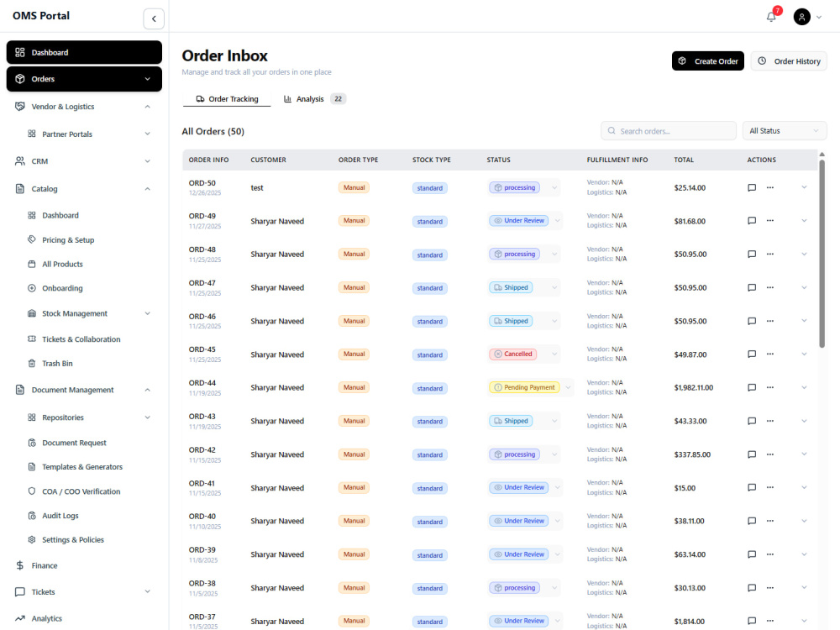
Task: Click the COA / COO Verification shield icon
Action: pyautogui.click(x=32, y=491)
